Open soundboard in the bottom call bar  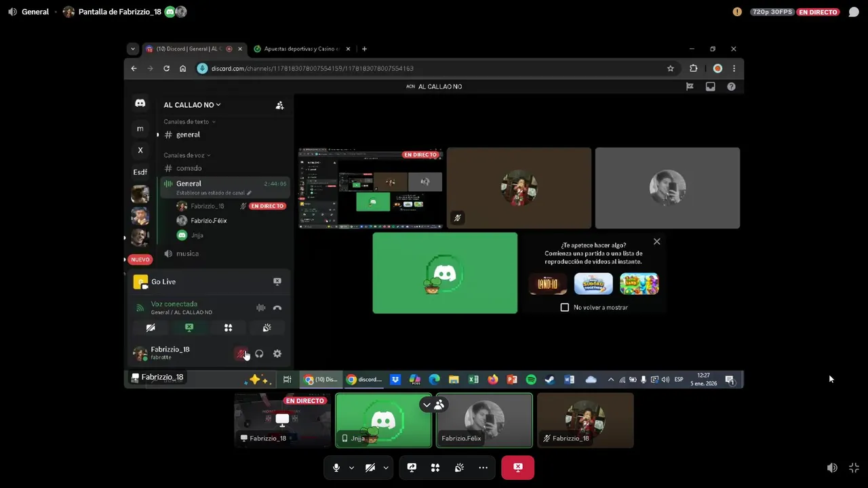pos(459,468)
